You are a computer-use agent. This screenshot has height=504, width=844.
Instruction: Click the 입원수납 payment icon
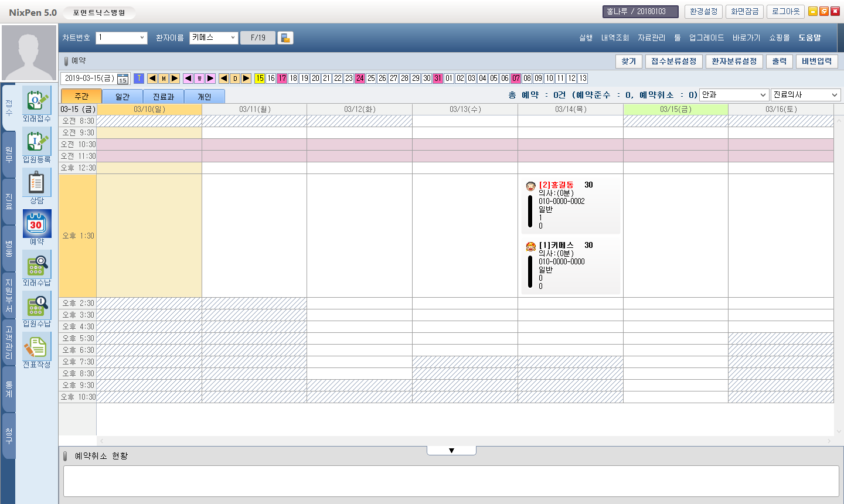pos(36,306)
